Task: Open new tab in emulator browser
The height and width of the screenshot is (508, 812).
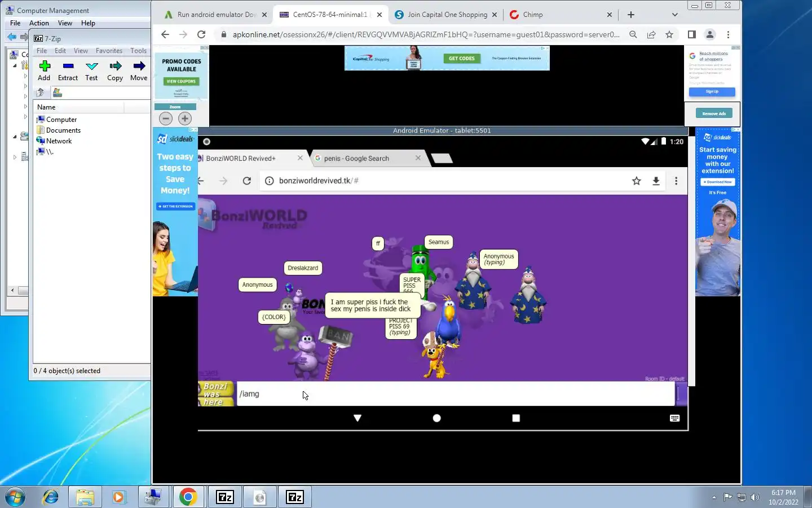Action: pos(442,159)
